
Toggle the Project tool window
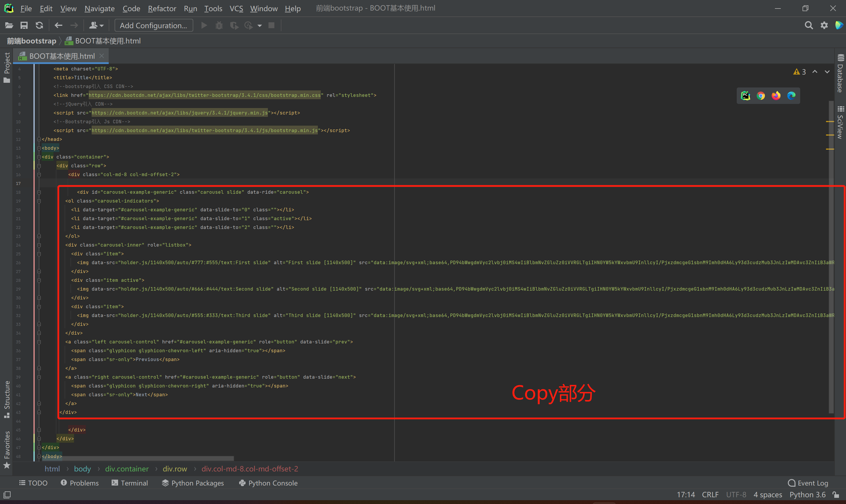(7, 68)
